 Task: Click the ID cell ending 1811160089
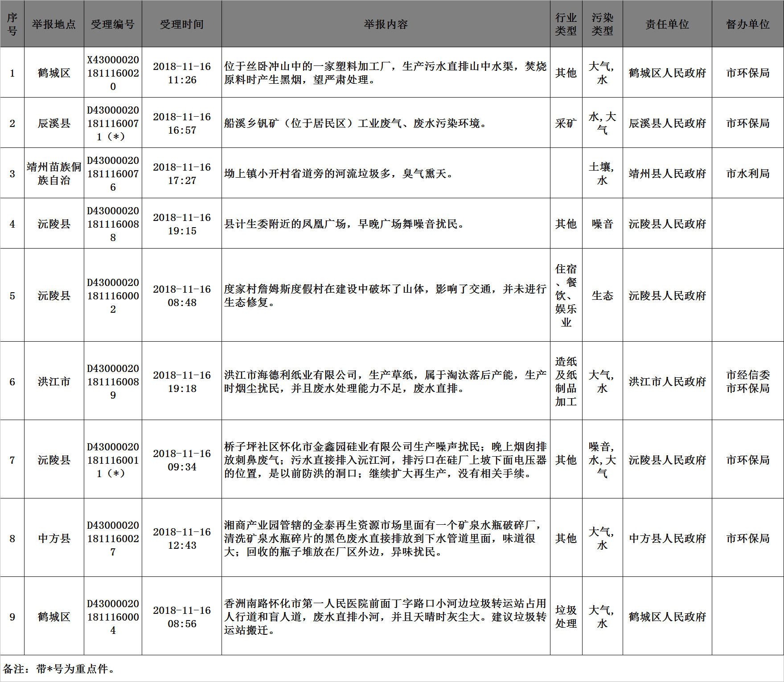click(x=113, y=381)
